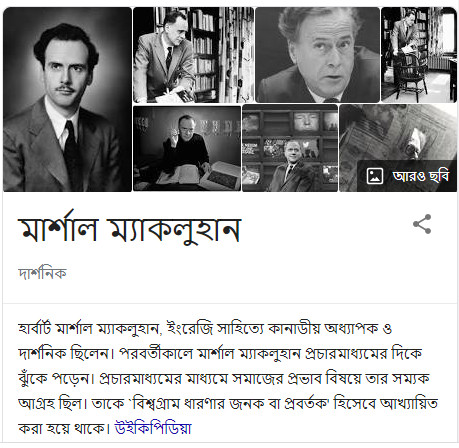Open photo of man before TV screens
Image resolution: width=459 pixels, height=448 pixels.
[290, 149]
